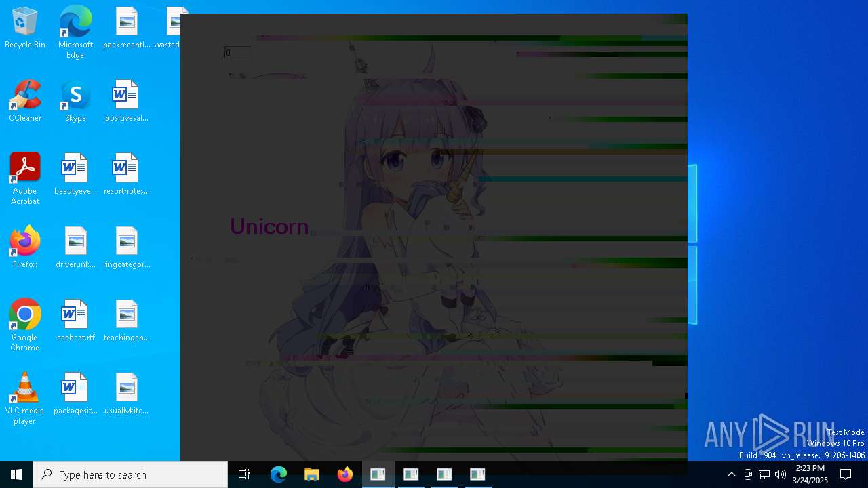Screen dimensions: 868x488
Task: Launch VLC media player shortcut
Action: pyautogui.click(x=25, y=399)
